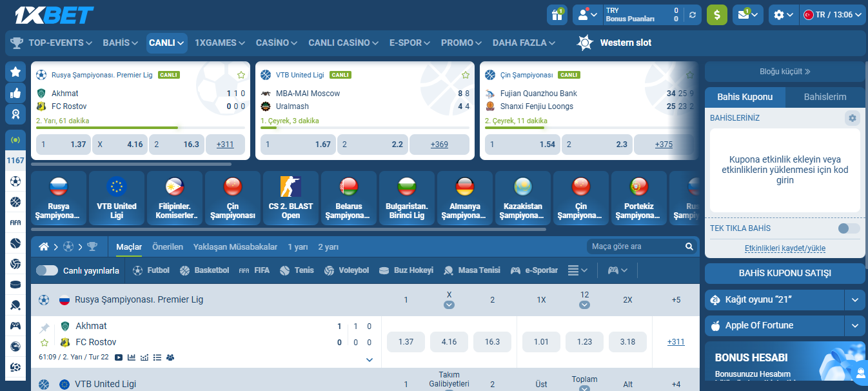Switch to the Yaklaşan Müsabakalar tab
Screen dimensions: 868x391
235,246
